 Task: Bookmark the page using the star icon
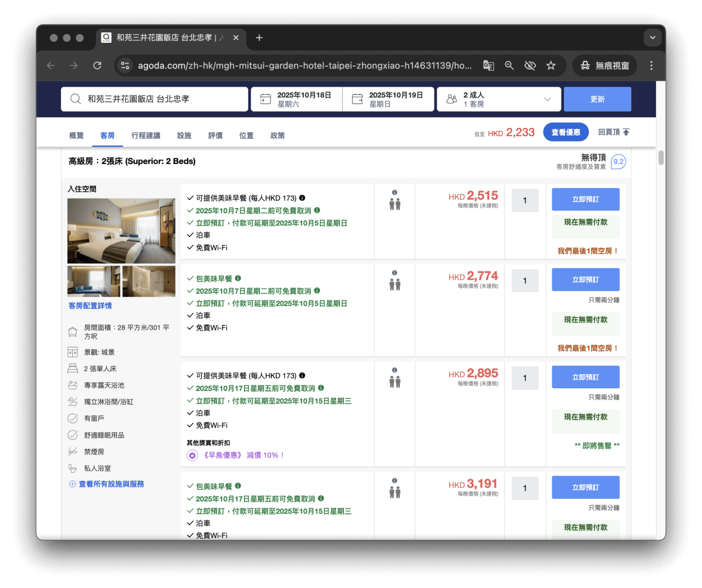[x=551, y=65]
